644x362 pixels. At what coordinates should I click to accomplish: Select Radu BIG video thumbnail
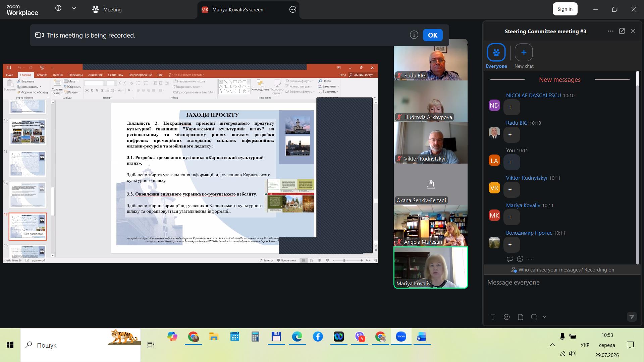(x=431, y=60)
